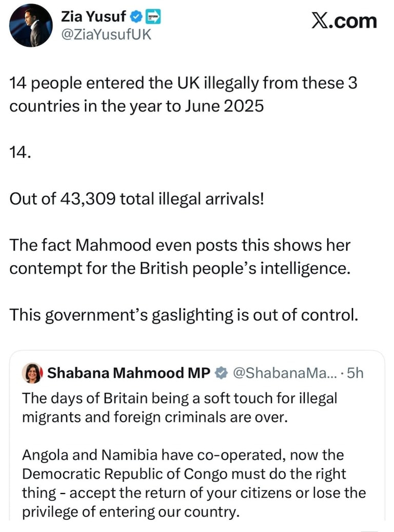Viewport: 394px width, 532px height.
Task: Open the Zia Yusuf display name link
Action: [x=94, y=17]
